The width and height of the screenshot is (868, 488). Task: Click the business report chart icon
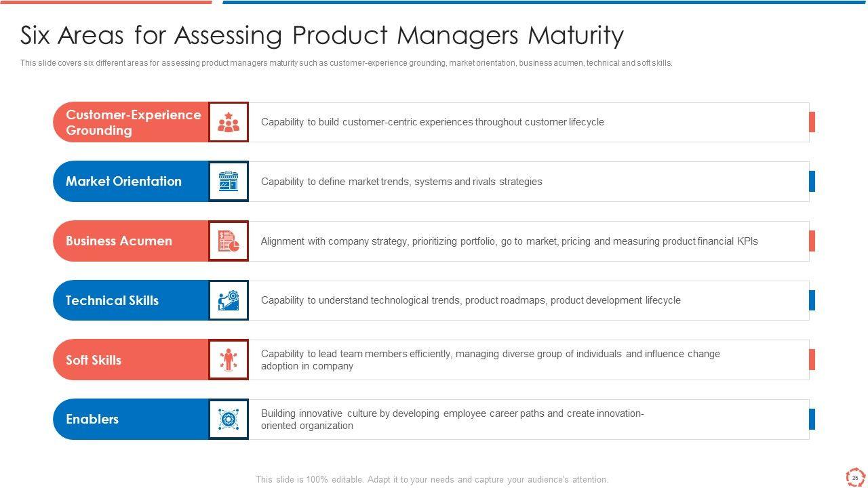pos(229,241)
